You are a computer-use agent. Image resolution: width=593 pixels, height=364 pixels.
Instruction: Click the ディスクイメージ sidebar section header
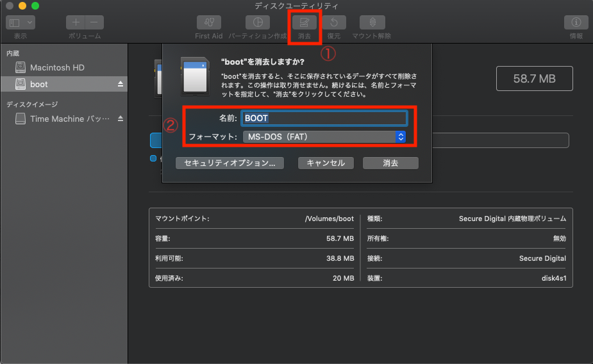[32, 104]
